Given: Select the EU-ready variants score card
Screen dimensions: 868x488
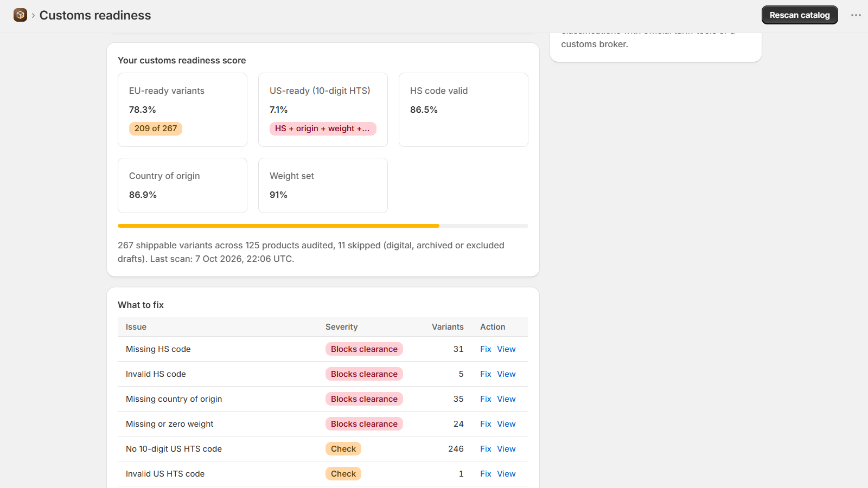Looking at the screenshot, I should click(182, 110).
